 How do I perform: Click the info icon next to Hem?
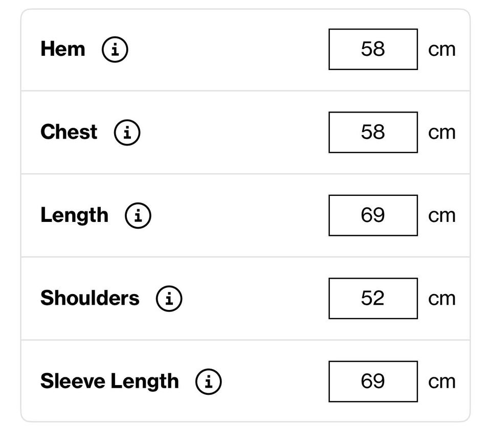click(x=115, y=50)
